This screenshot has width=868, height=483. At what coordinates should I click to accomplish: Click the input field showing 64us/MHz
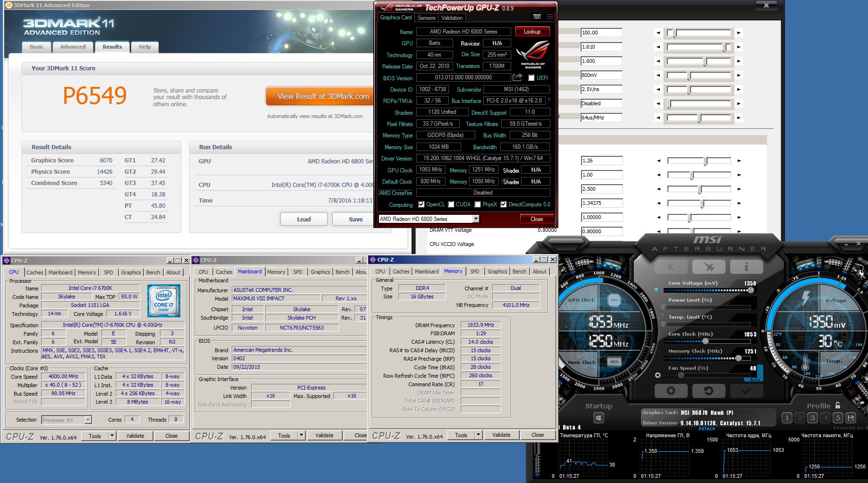601,118
